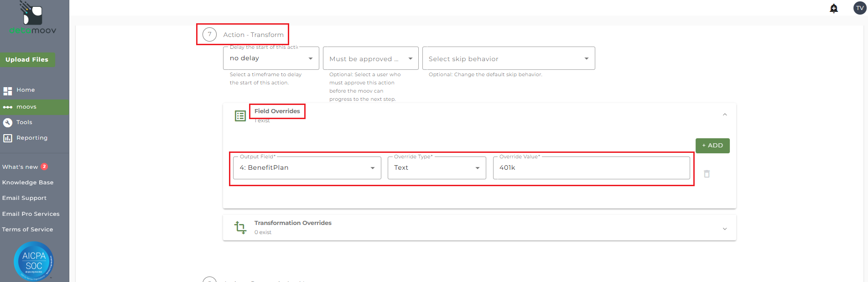Click the Transformation Overrides crop icon
The height and width of the screenshot is (282, 868).
coord(240,227)
